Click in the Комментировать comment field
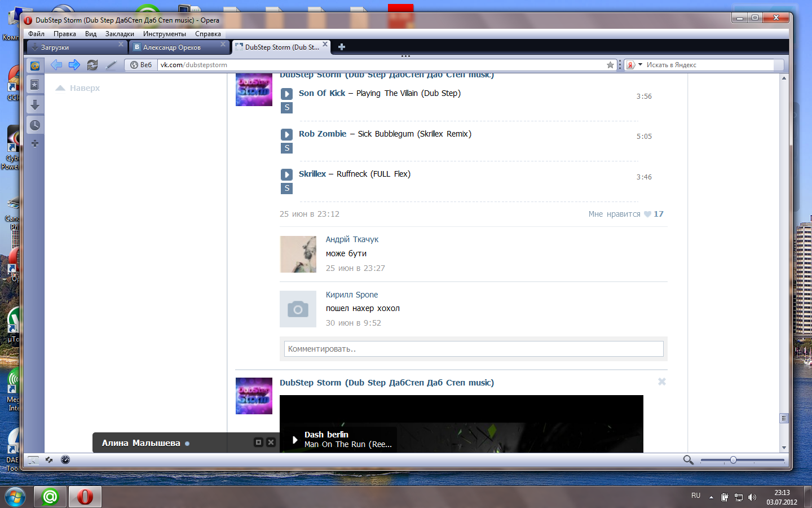 click(474, 349)
